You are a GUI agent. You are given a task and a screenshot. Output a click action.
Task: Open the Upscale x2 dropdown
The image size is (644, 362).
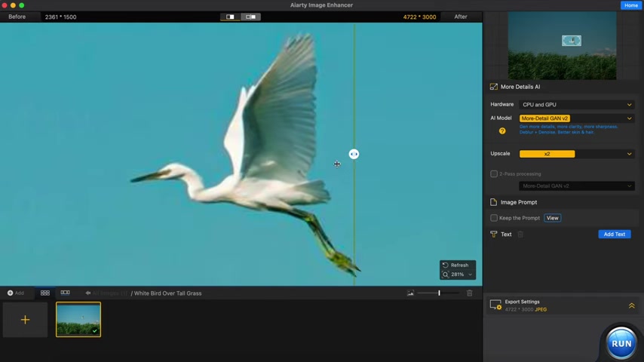(x=577, y=154)
